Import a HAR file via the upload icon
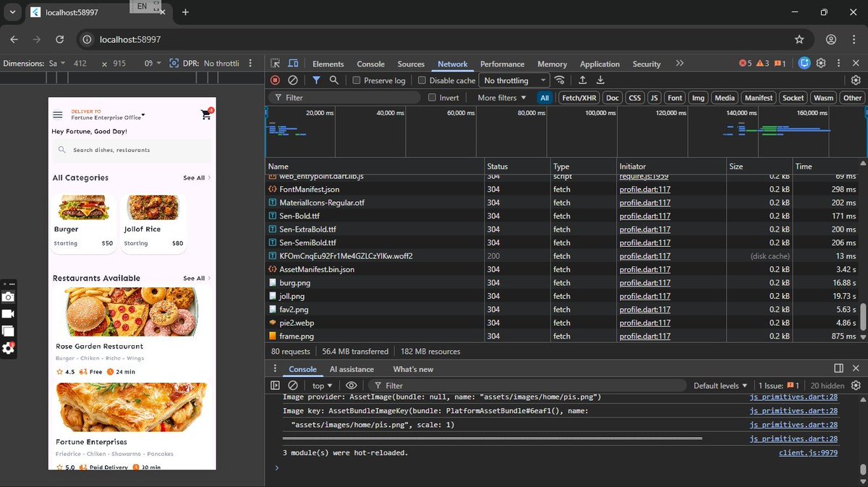The height and width of the screenshot is (487, 868). pyautogui.click(x=582, y=80)
